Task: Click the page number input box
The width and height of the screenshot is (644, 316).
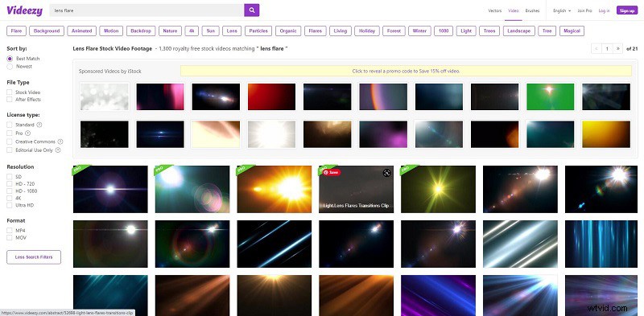Action: click(607, 49)
